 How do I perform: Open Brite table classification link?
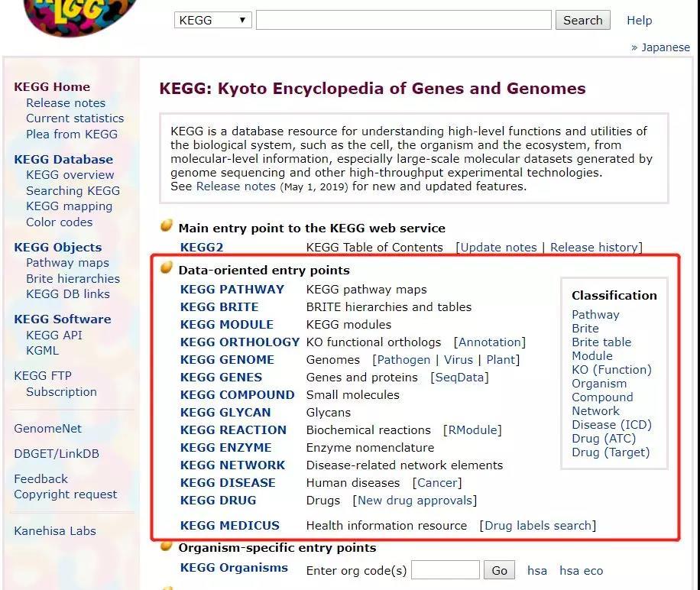(x=601, y=342)
